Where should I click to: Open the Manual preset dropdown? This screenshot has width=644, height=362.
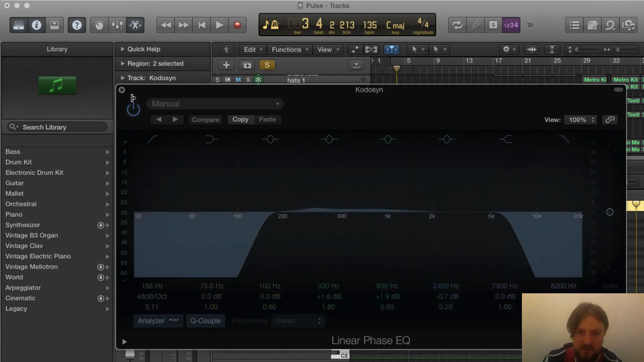pyautogui.click(x=215, y=104)
